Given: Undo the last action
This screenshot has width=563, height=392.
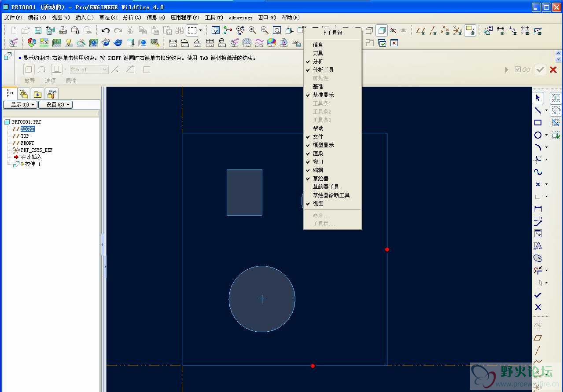Looking at the screenshot, I should click(x=105, y=30).
